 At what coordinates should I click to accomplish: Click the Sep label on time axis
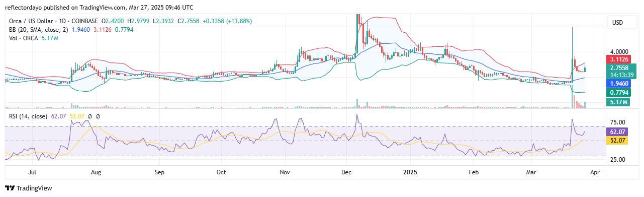(x=159, y=172)
